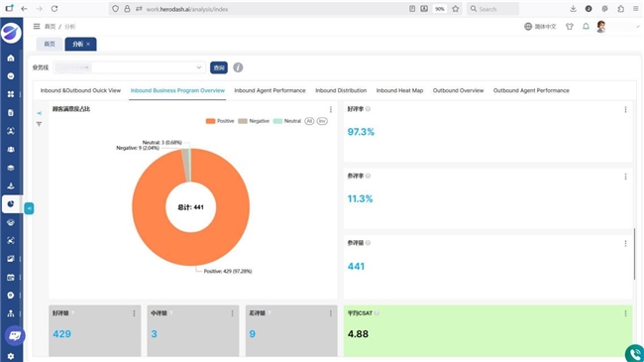The width and height of the screenshot is (644, 362).
Task: Click the notification bell icon
Action: [586, 27]
